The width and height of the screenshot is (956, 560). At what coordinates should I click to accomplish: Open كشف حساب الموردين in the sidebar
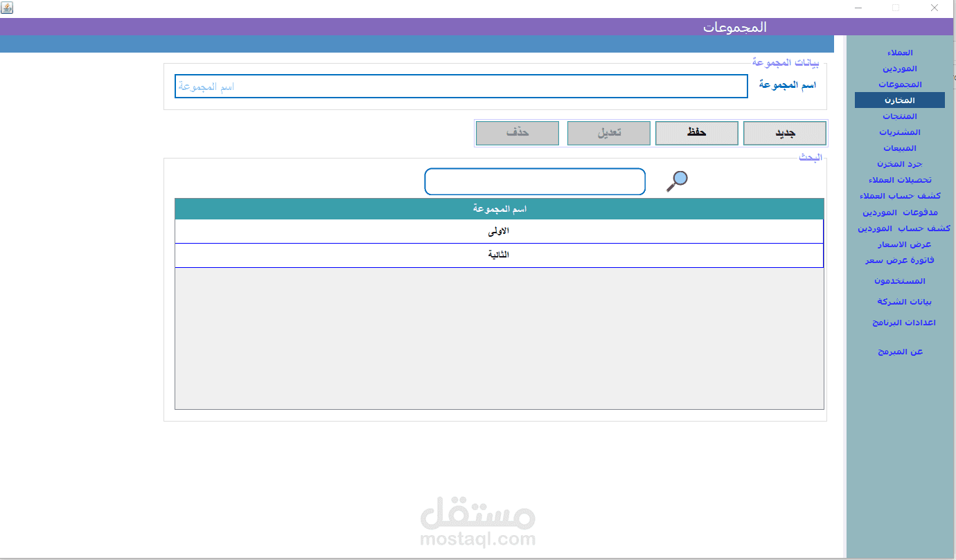pyautogui.click(x=903, y=228)
